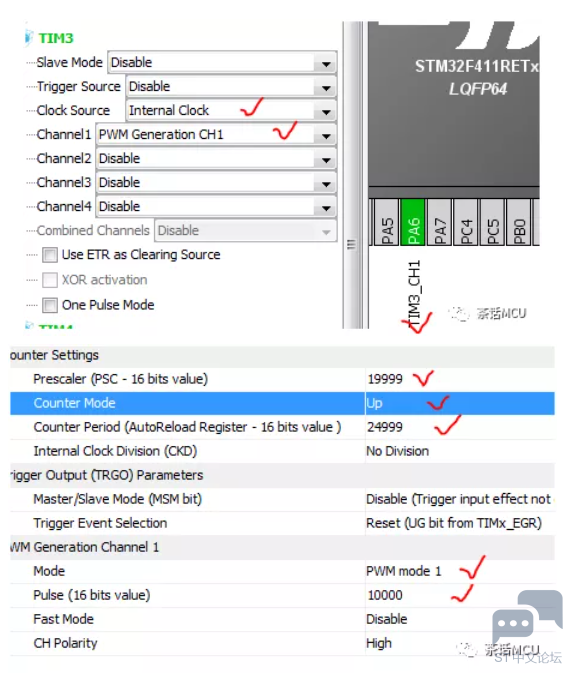Screen dimensions: 571x673
Task: Open the Combined Channels dropdown
Action: tap(246, 231)
